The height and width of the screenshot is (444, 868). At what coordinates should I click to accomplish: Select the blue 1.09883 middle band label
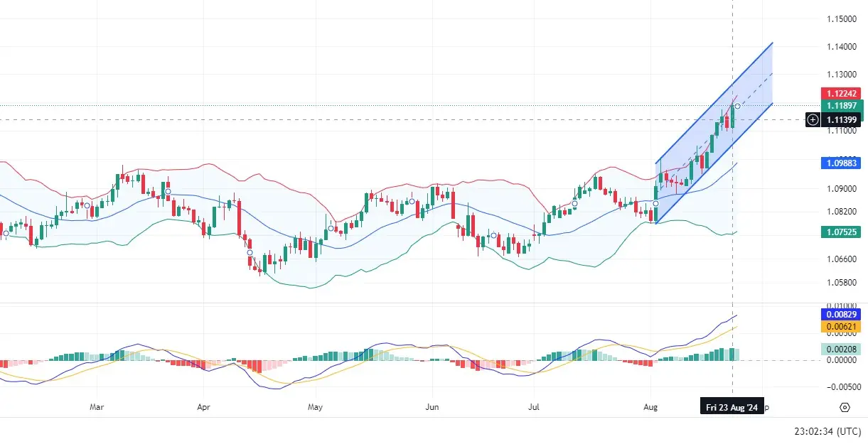pyautogui.click(x=841, y=163)
